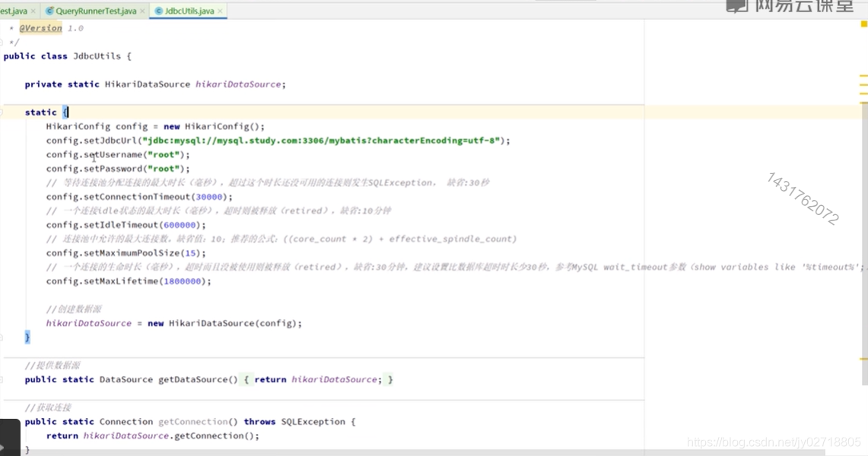Select the JdbcUtils.java editor tab

(189, 11)
